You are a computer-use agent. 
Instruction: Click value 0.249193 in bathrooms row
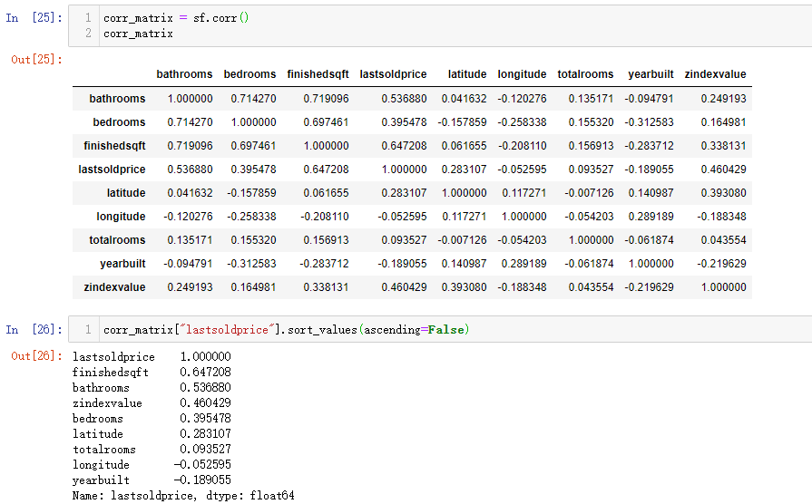click(x=723, y=98)
